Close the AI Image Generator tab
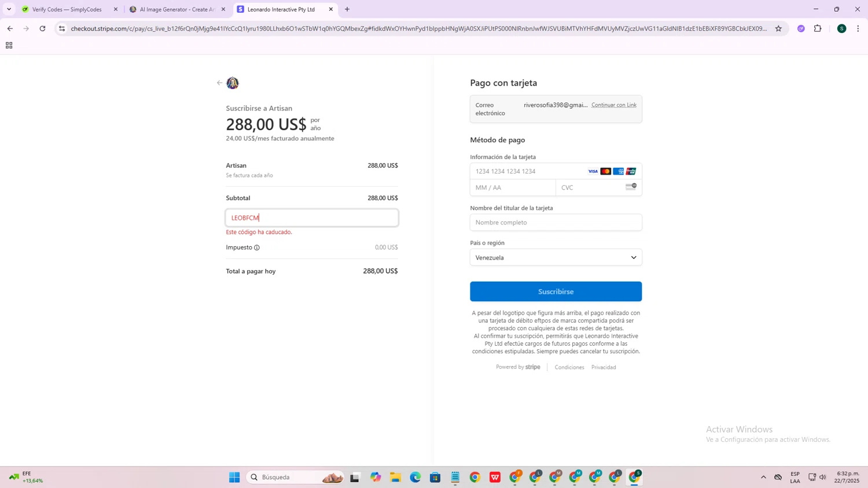 point(223,9)
